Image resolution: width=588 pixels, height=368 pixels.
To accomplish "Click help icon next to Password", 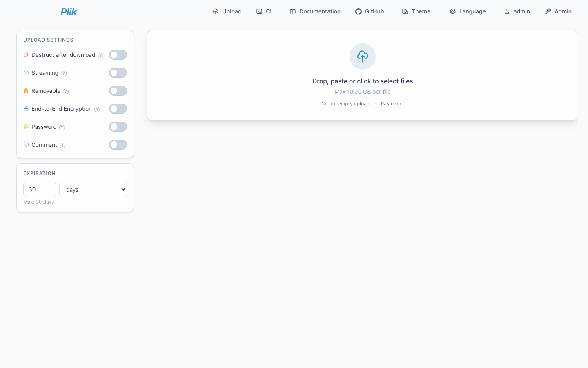I will (x=62, y=128).
